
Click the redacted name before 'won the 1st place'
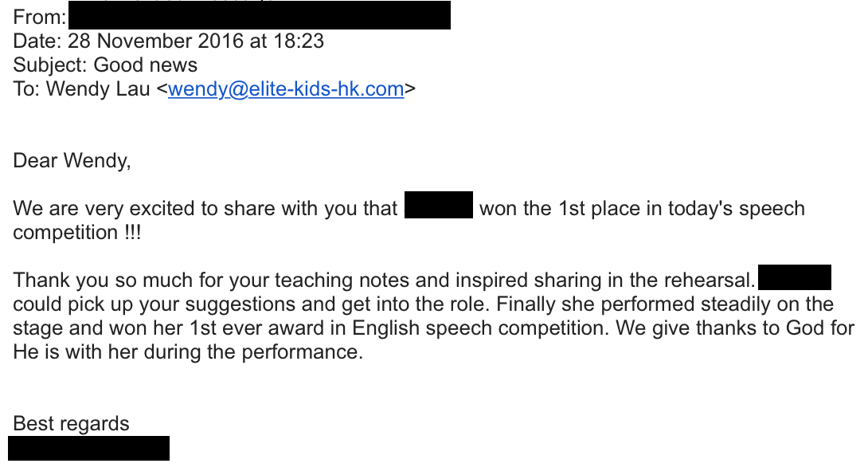point(439,205)
